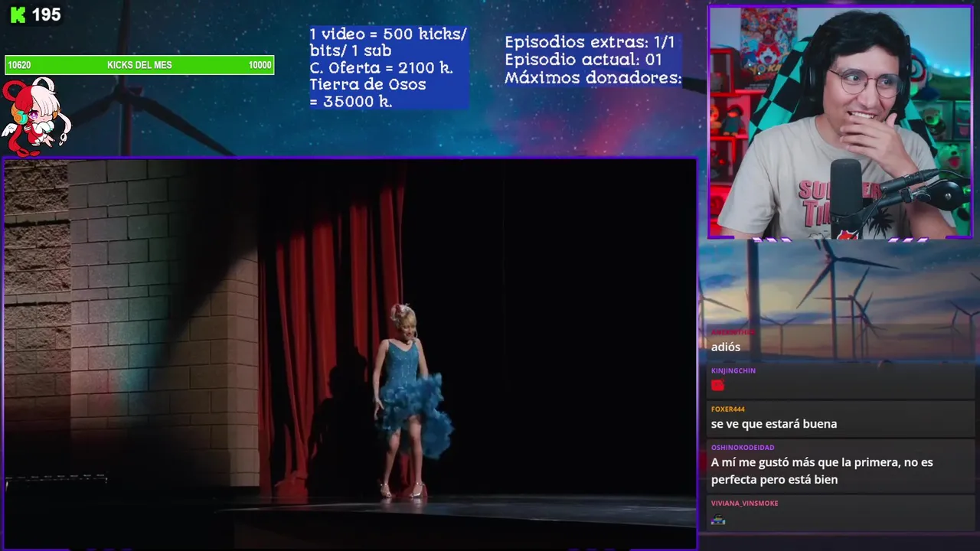Click 'se ve que estará buena' message
The image size is (980, 551).
pos(774,423)
